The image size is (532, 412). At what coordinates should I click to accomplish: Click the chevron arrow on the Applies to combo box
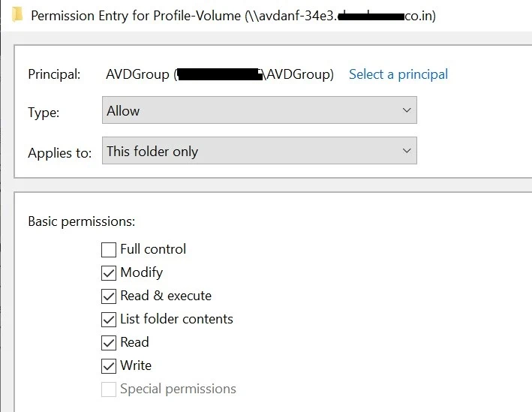[407, 151]
